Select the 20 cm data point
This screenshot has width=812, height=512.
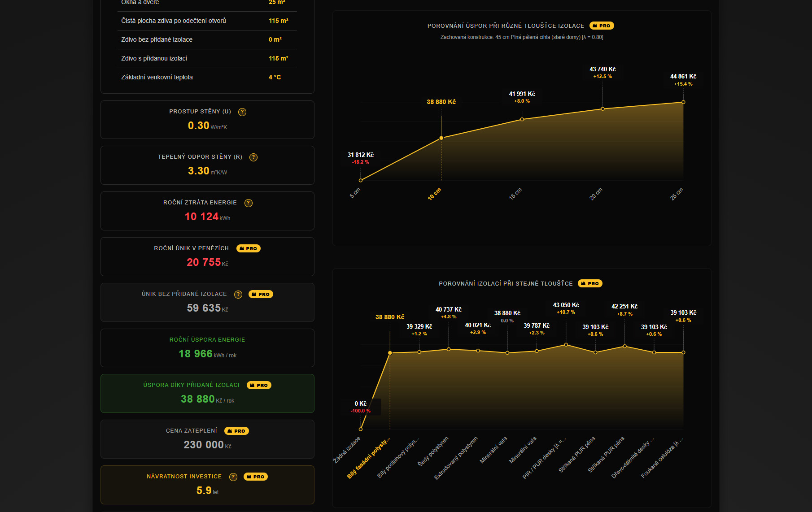(x=603, y=109)
